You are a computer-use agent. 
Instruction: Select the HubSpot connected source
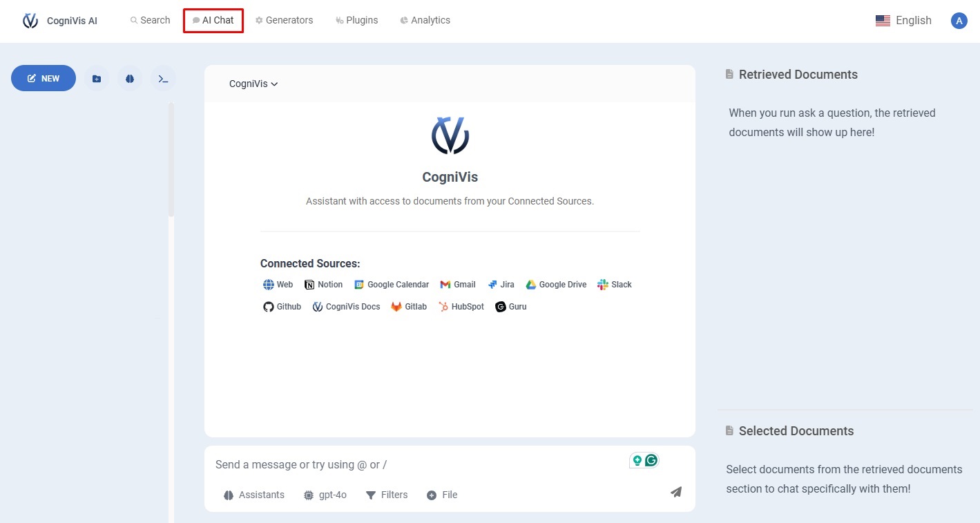(x=461, y=307)
